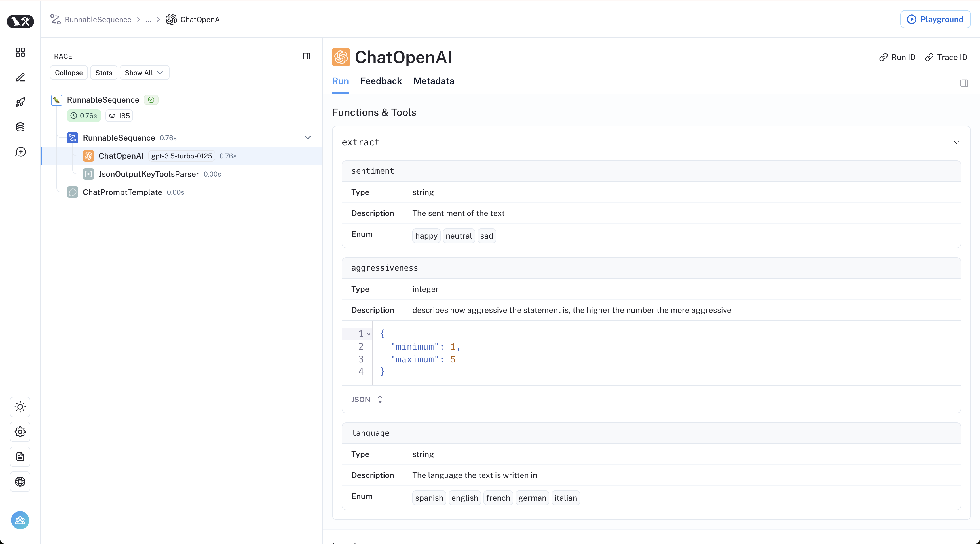
Task: Open the Show All dropdown
Action: coord(144,73)
